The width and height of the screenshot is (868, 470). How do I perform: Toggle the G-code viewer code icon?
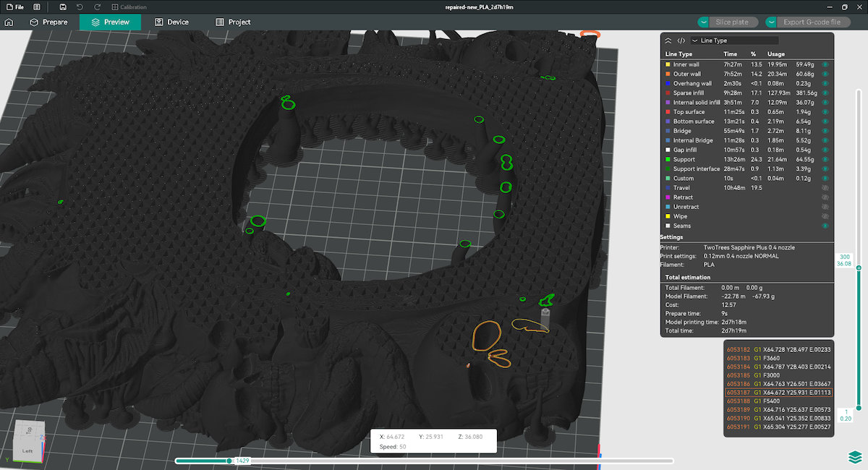point(681,40)
